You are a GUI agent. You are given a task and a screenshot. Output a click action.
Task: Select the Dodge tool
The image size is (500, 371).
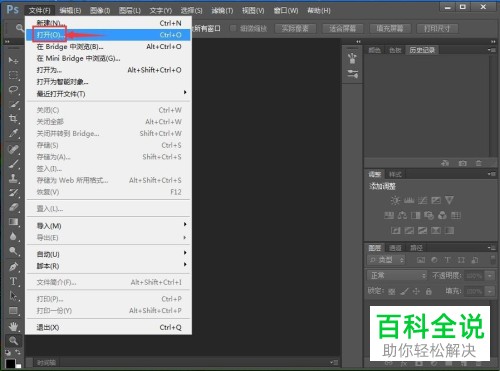coord(13,251)
